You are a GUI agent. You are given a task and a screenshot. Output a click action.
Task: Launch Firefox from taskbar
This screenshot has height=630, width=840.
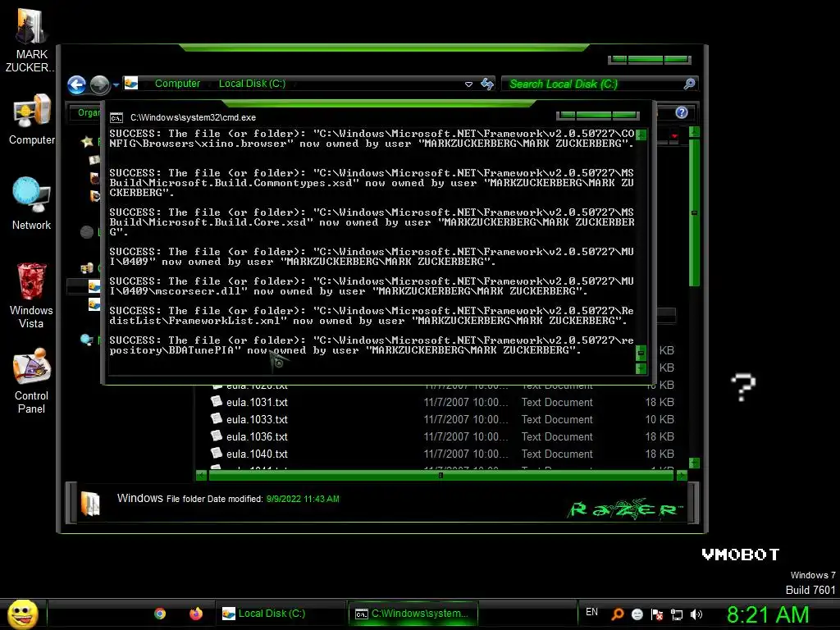click(x=196, y=614)
